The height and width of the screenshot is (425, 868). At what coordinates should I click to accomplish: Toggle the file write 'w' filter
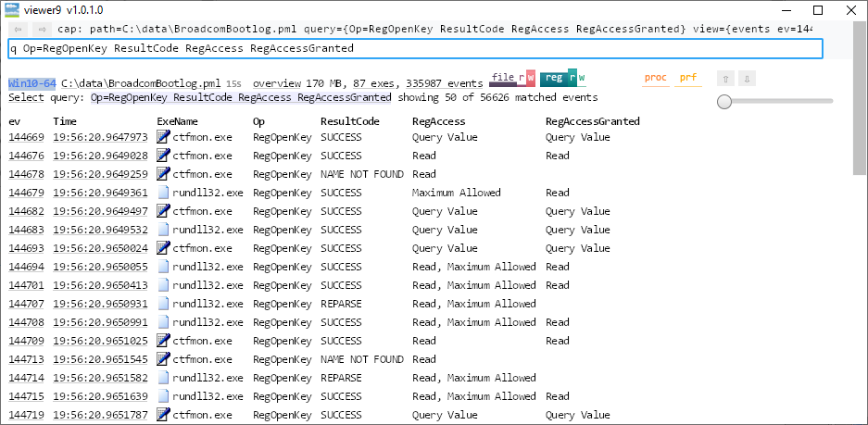(530, 79)
